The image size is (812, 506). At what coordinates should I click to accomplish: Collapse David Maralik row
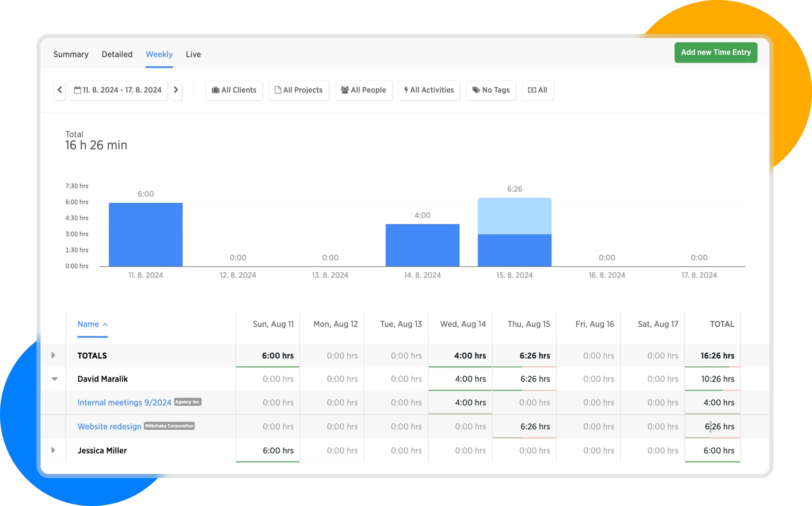click(55, 379)
